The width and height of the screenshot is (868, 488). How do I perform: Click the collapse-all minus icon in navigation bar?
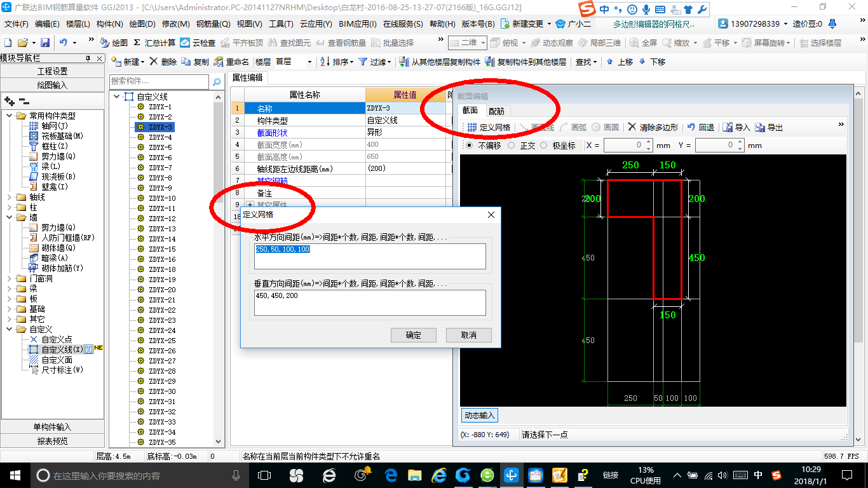(24, 101)
